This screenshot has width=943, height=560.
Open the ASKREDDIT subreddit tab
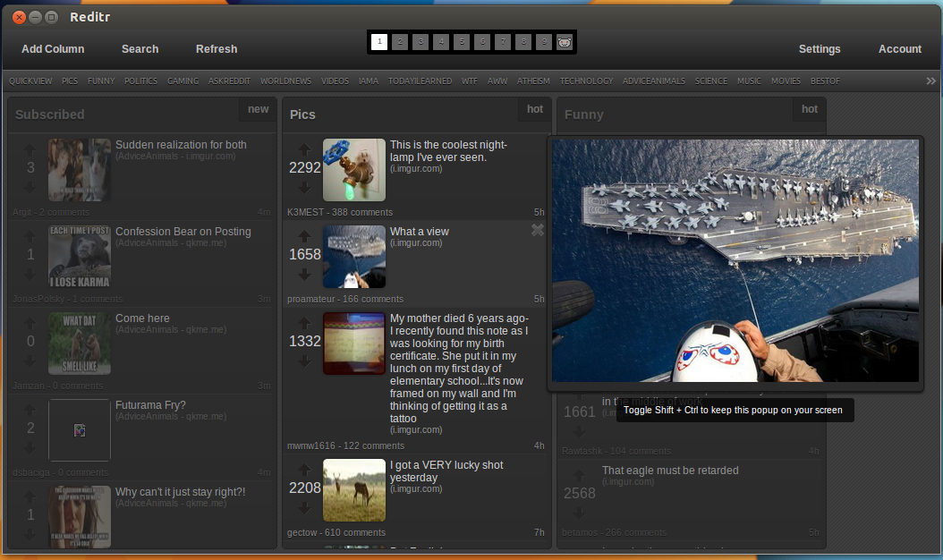[229, 81]
